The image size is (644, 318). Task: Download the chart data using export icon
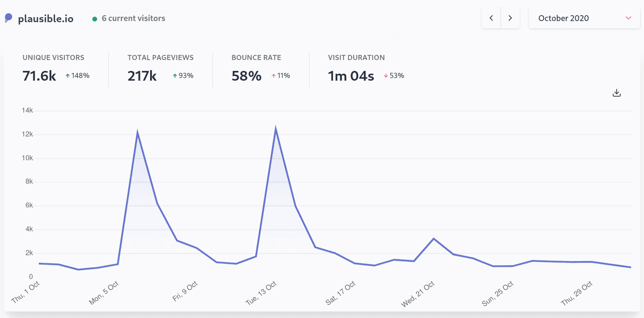tap(616, 93)
